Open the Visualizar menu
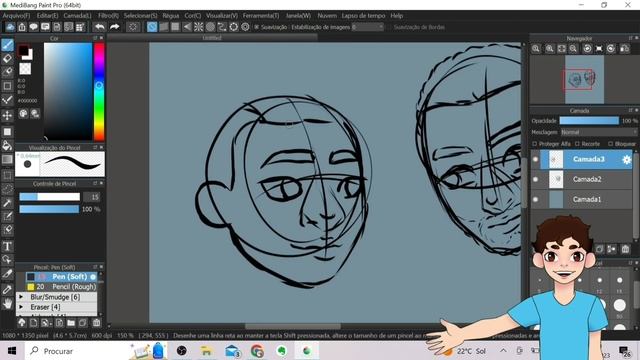640x360 pixels. 222,16
